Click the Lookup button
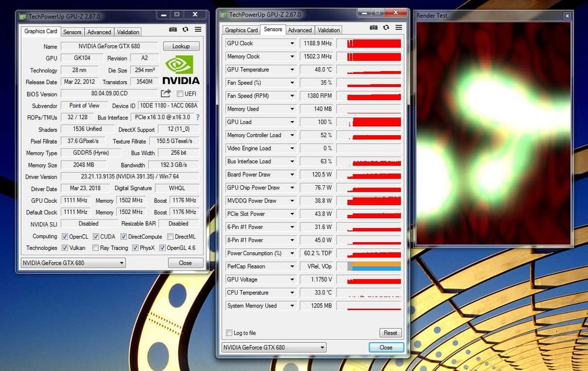The image size is (588, 371). click(x=181, y=46)
